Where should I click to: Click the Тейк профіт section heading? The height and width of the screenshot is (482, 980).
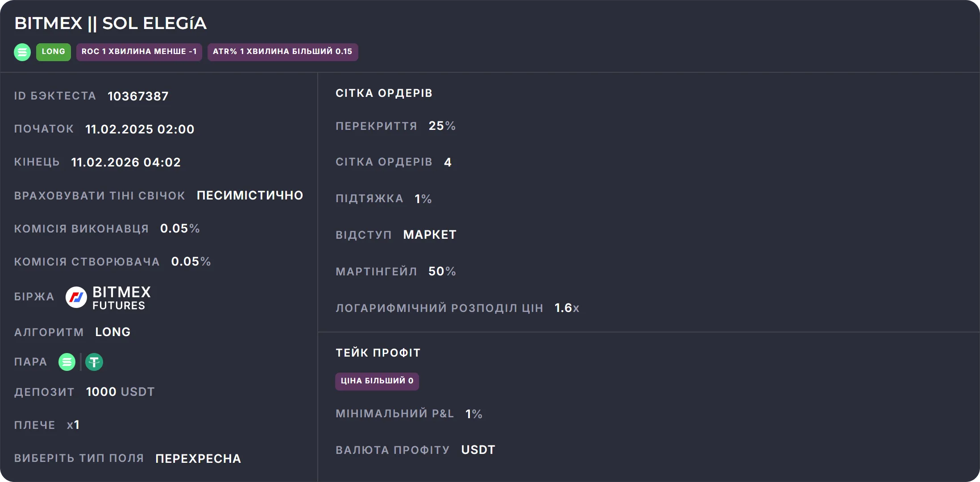coord(378,353)
